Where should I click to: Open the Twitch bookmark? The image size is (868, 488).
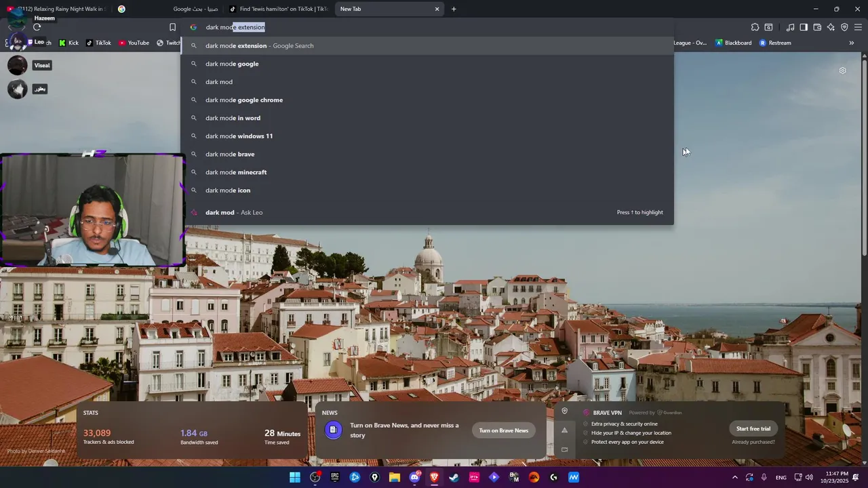coord(168,43)
